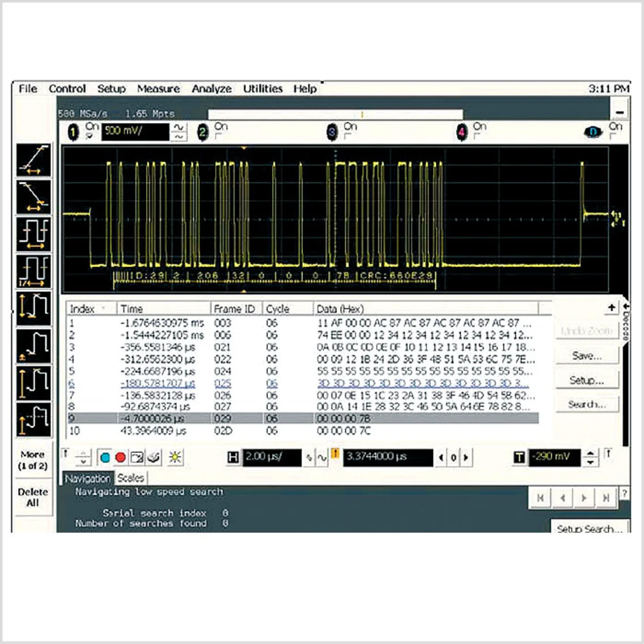Image resolution: width=644 pixels, height=644 pixels.
Task: Select the fall time measurement icon
Action: (33, 197)
